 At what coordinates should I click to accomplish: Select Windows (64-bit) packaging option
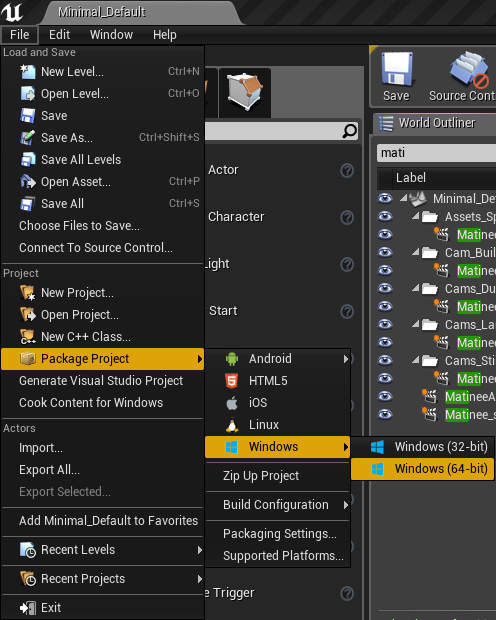click(422, 469)
